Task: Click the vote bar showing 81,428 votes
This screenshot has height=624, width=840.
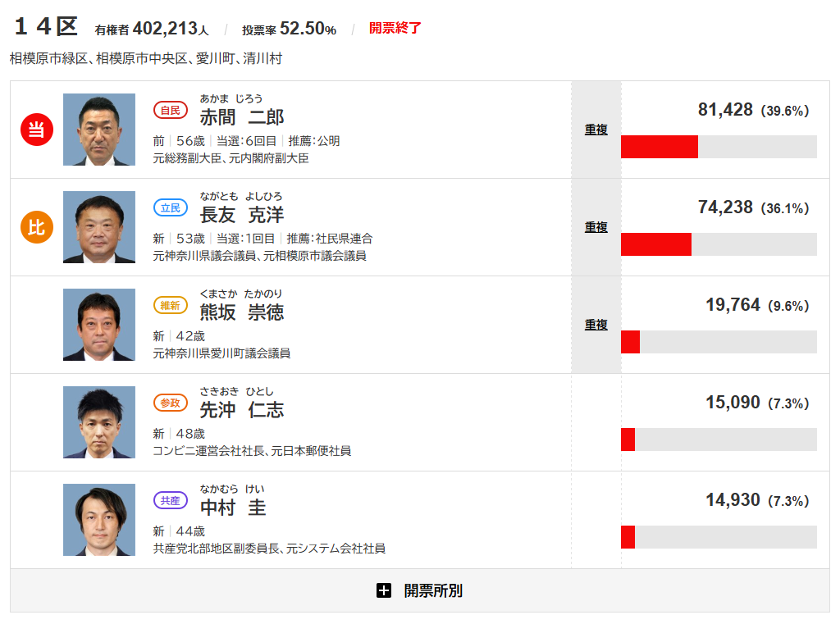Action: [x=719, y=147]
